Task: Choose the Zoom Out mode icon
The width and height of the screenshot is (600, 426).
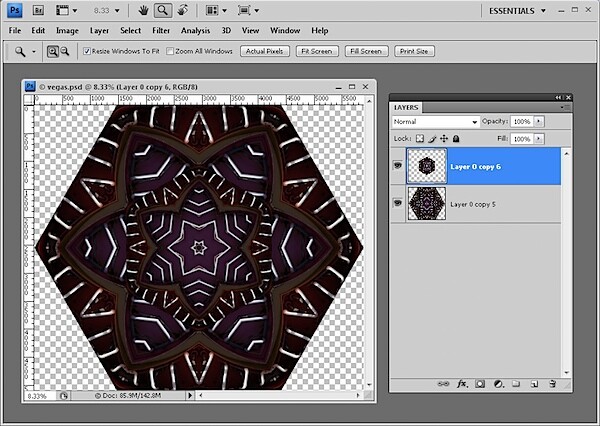Action: click(x=65, y=51)
